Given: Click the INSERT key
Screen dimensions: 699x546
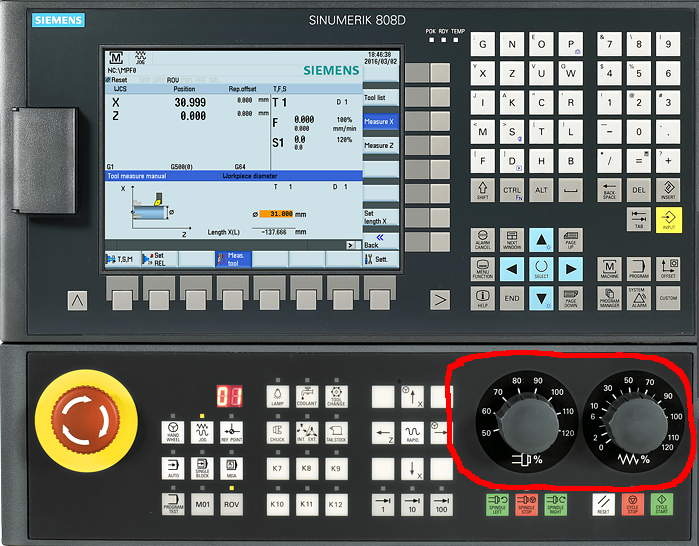Looking at the screenshot, I should pyautogui.click(x=668, y=190).
